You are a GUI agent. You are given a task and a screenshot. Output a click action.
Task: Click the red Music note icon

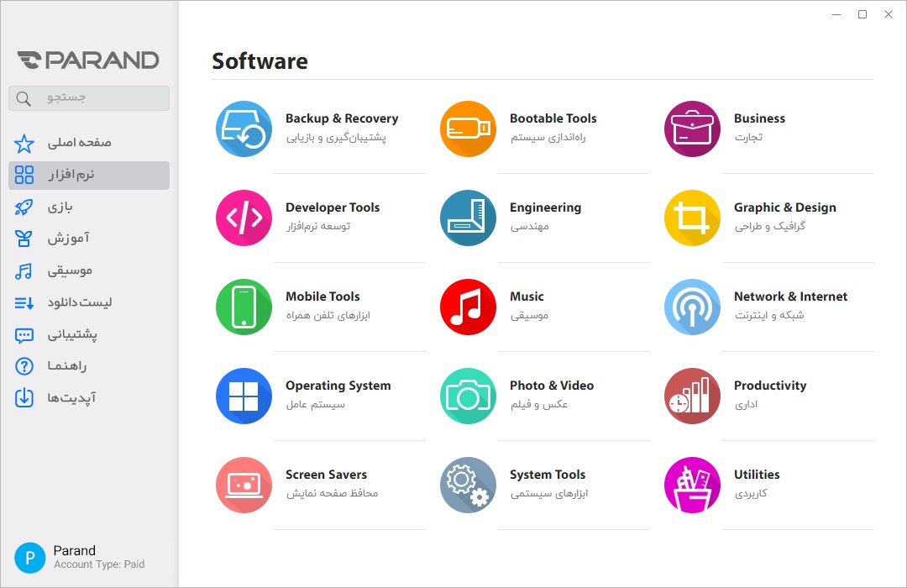[x=468, y=307]
